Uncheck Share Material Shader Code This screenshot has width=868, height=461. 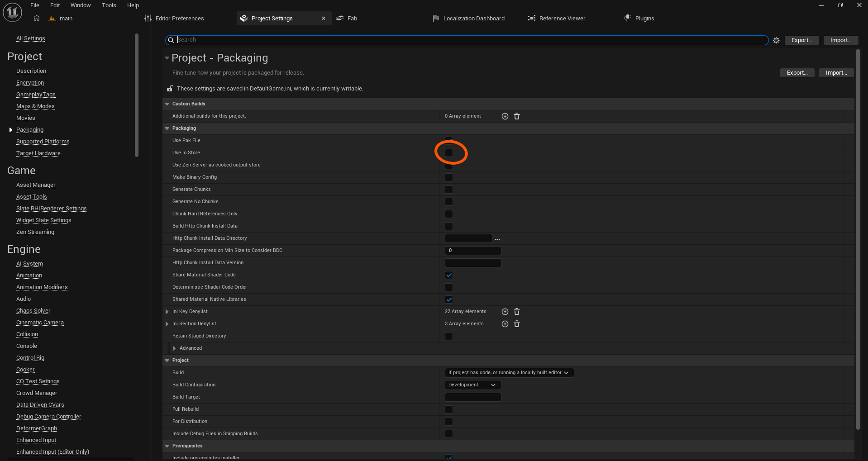[x=449, y=275]
